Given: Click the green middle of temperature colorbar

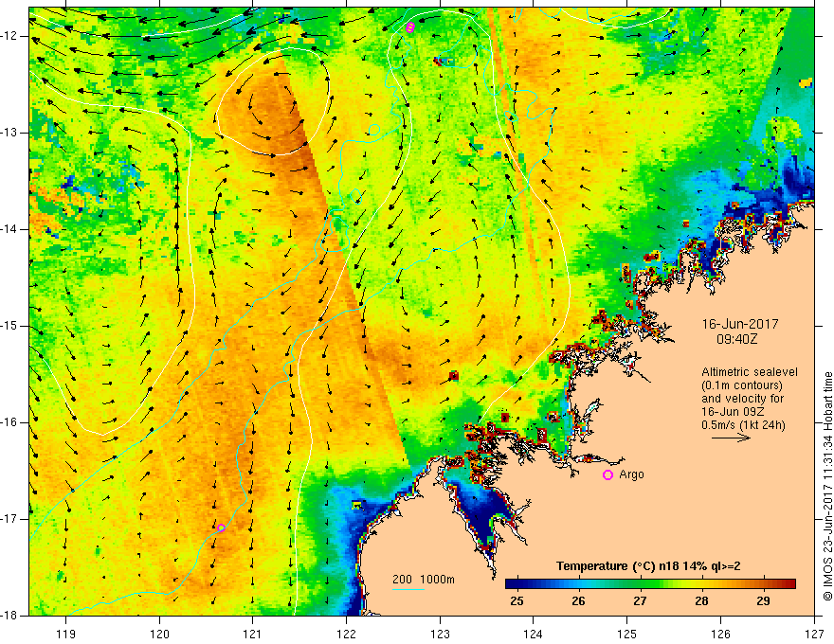Looking at the screenshot, I should pos(650,584).
